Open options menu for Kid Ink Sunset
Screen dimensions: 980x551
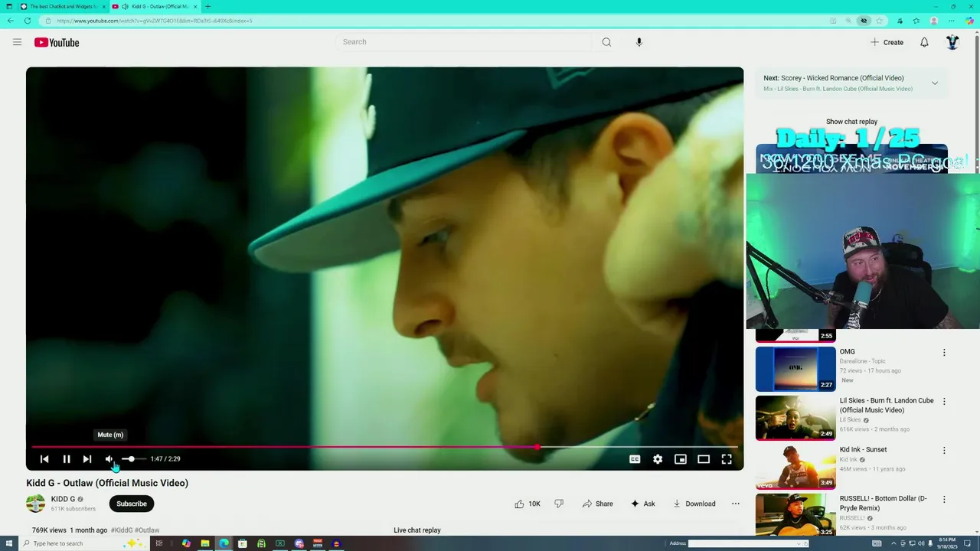(944, 451)
